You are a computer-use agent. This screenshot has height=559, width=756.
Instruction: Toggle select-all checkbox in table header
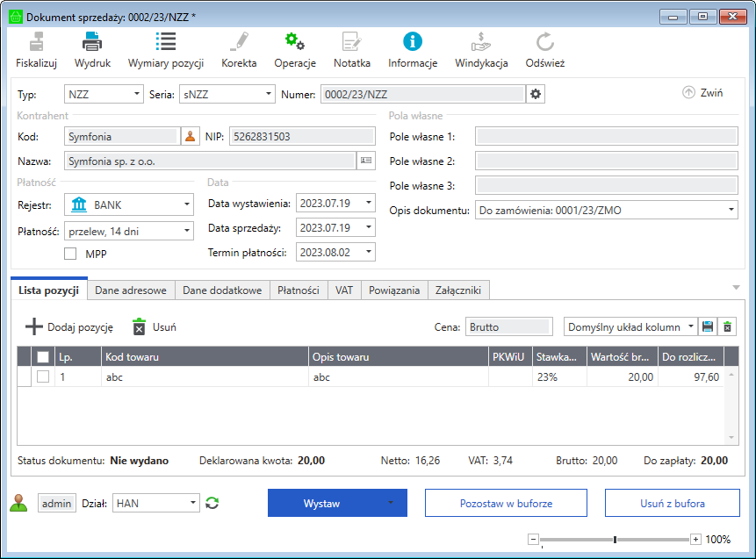[x=43, y=357]
